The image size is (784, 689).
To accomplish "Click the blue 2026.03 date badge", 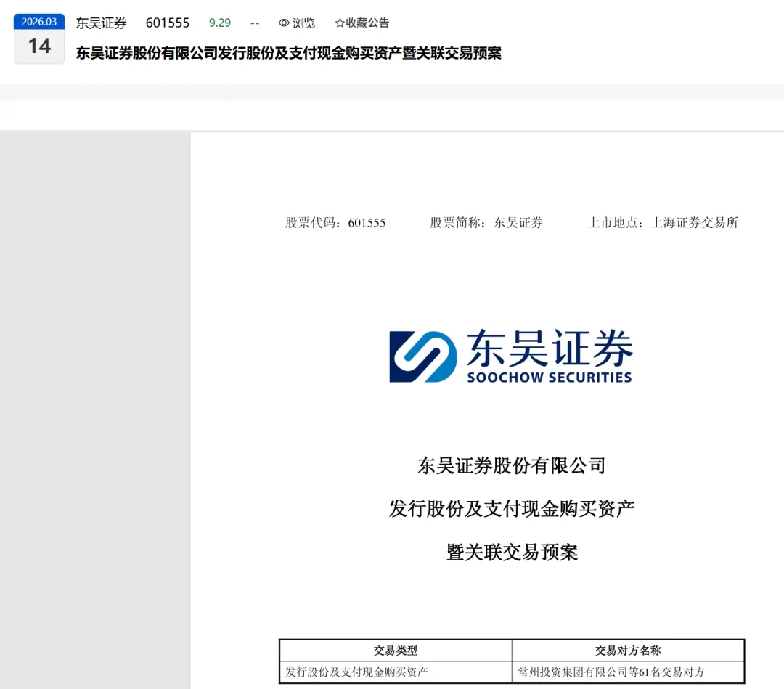I will tap(38, 22).
